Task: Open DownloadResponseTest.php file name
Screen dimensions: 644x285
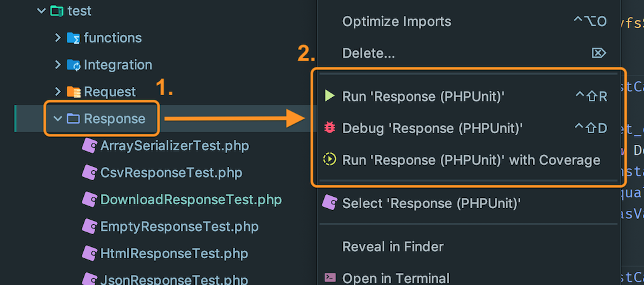Action: pos(191,199)
